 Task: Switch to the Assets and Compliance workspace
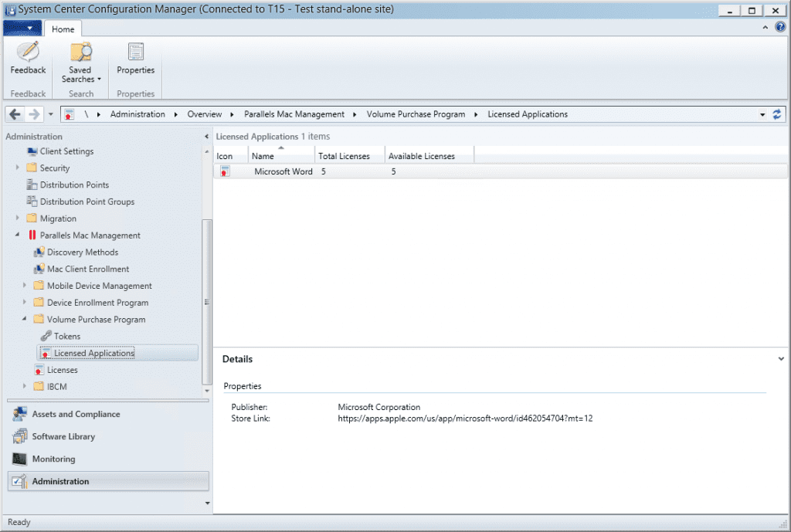tap(76, 415)
